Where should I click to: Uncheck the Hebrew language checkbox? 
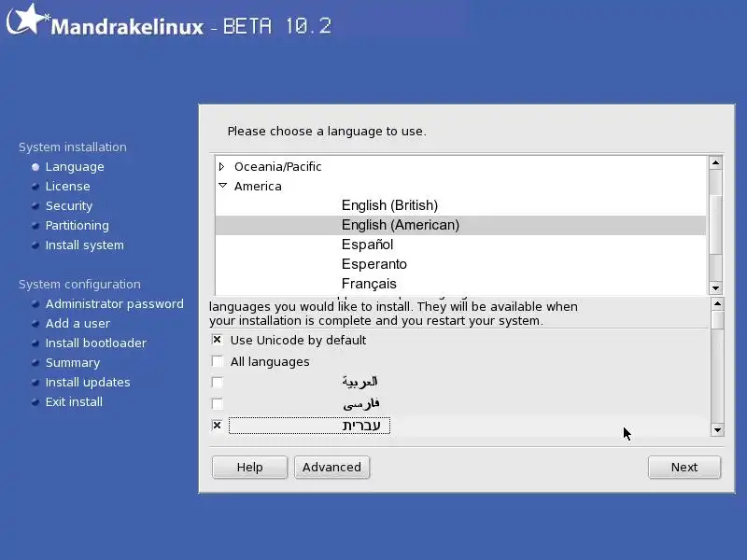coord(218,426)
